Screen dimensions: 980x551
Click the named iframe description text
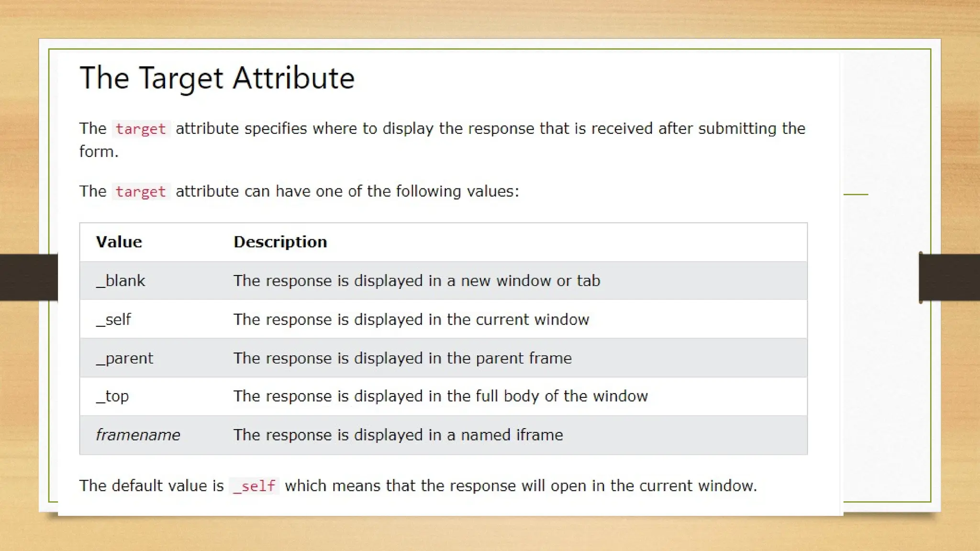[x=398, y=435]
